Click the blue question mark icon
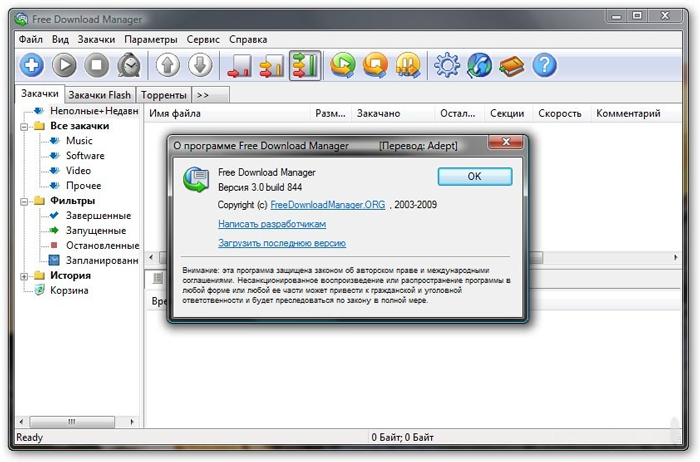700x462 pixels. tap(544, 65)
